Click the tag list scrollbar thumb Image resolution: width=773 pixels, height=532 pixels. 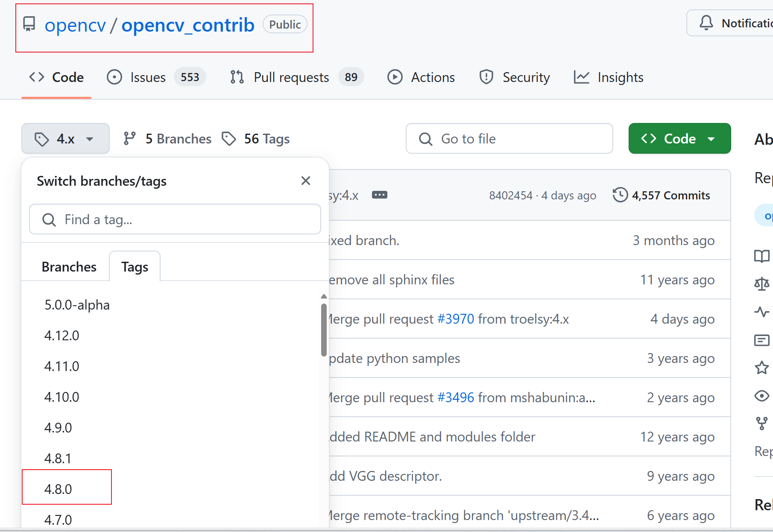point(324,330)
